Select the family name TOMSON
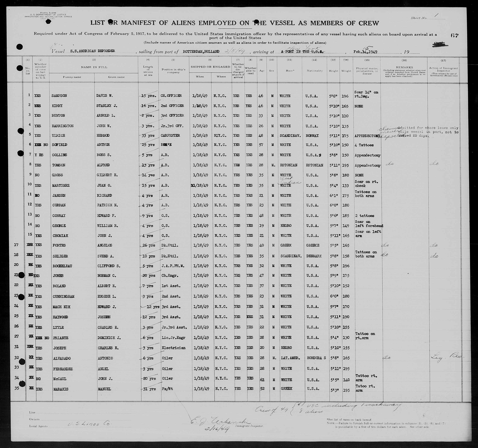The height and width of the screenshot is (448, 478). [59, 165]
